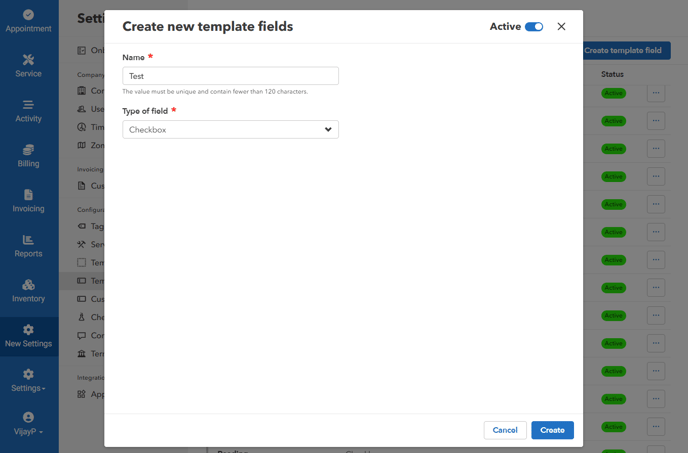Click the Create button
The height and width of the screenshot is (453, 688).
pos(552,430)
